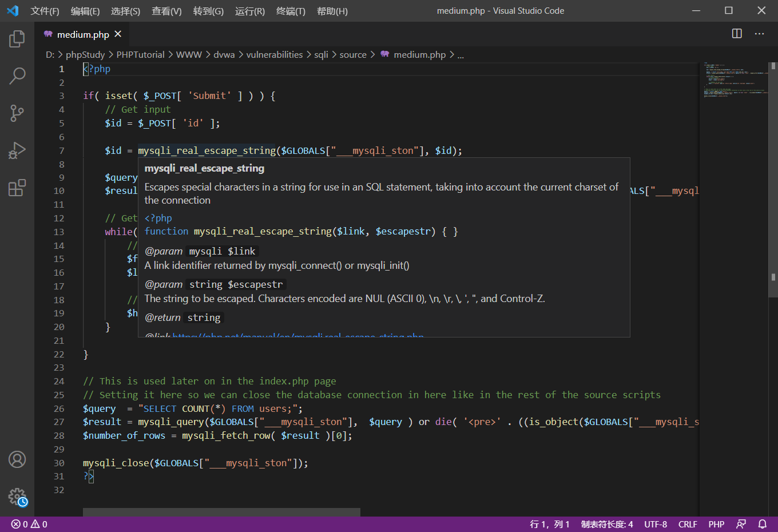
Task: Open the Source Control view
Action: tap(17, 113)
